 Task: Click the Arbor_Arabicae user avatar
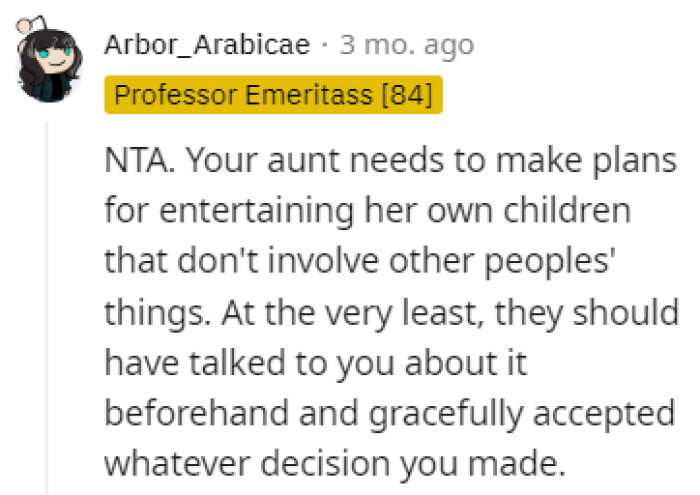tap(50, 63)
